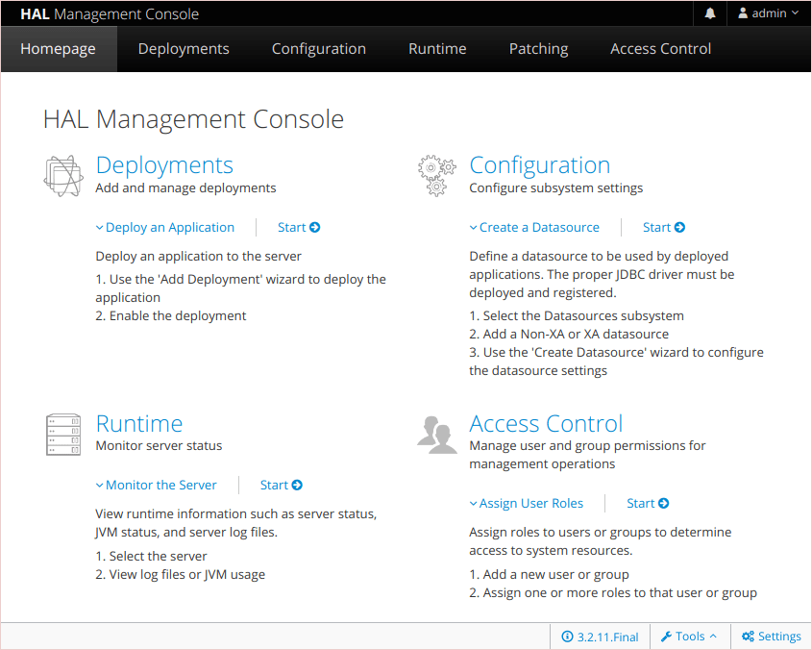Click the text 'Select the Datasources subsystem'

tap(583, 316)
